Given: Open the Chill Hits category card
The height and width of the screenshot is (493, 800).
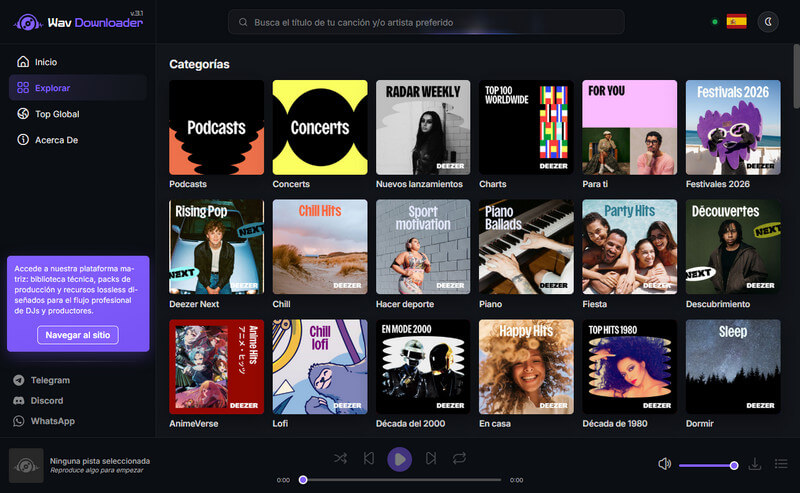Looking at the screenshot, I should 320,247.
